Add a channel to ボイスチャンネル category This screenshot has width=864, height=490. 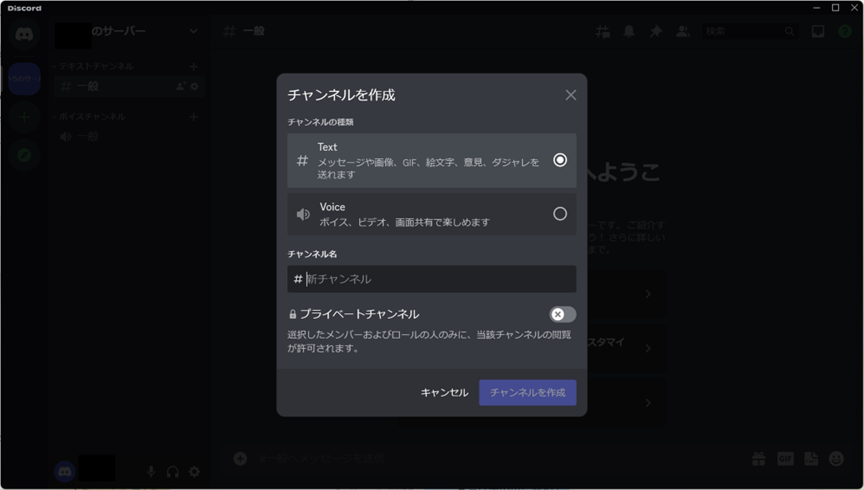click(193, 117)
